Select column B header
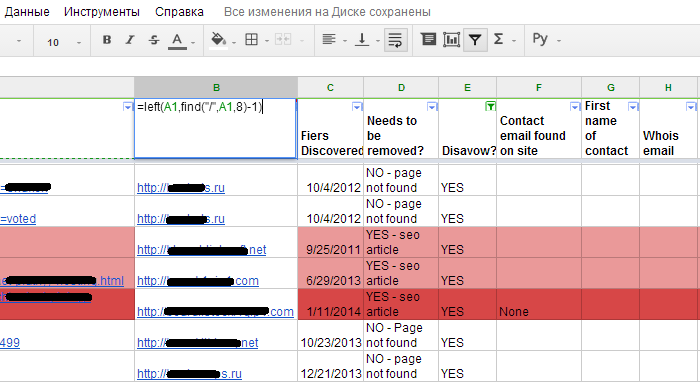Screen dimensions: 700x382 [x=216, y=87]
